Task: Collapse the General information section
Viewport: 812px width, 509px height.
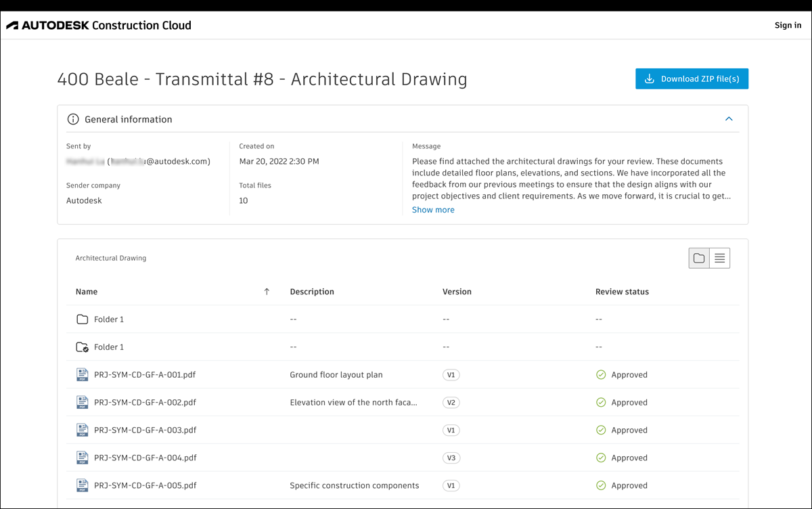Action: [729, 119]
